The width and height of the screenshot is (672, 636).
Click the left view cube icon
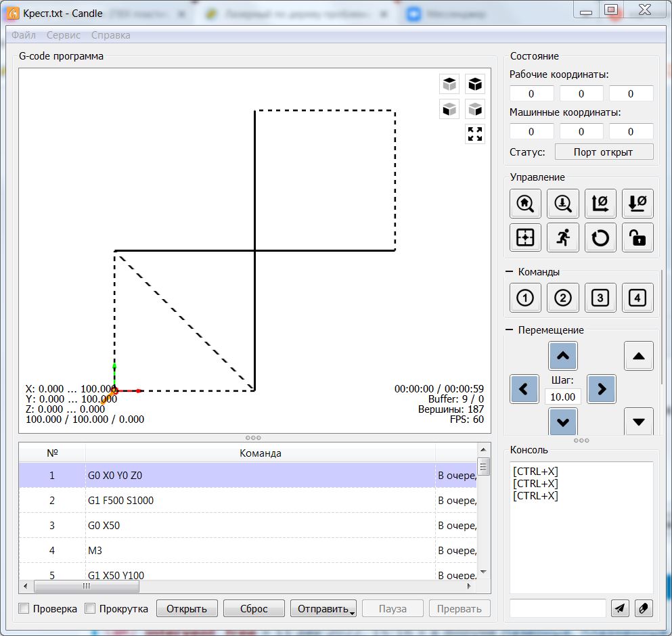pyautogui.click(x=475, y=110)
